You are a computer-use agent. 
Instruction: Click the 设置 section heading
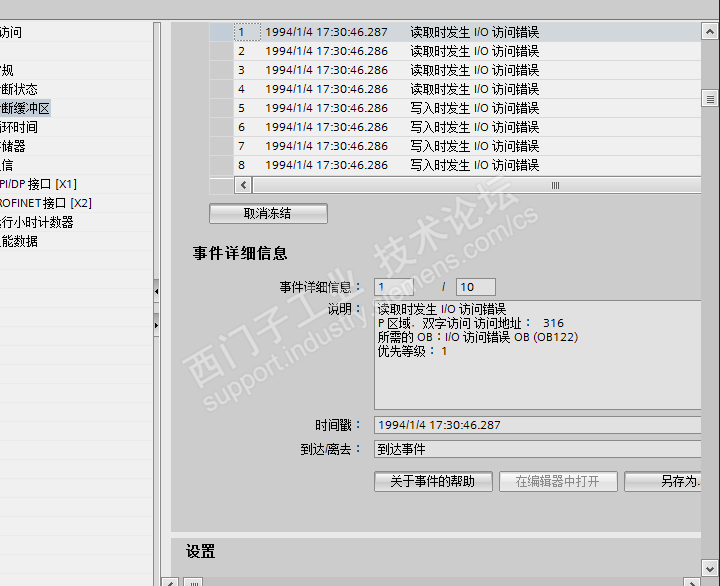[x=201, y=551]
